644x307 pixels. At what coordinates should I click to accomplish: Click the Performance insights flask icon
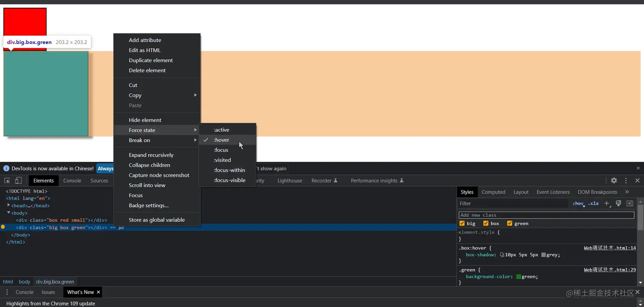point(401,181)
